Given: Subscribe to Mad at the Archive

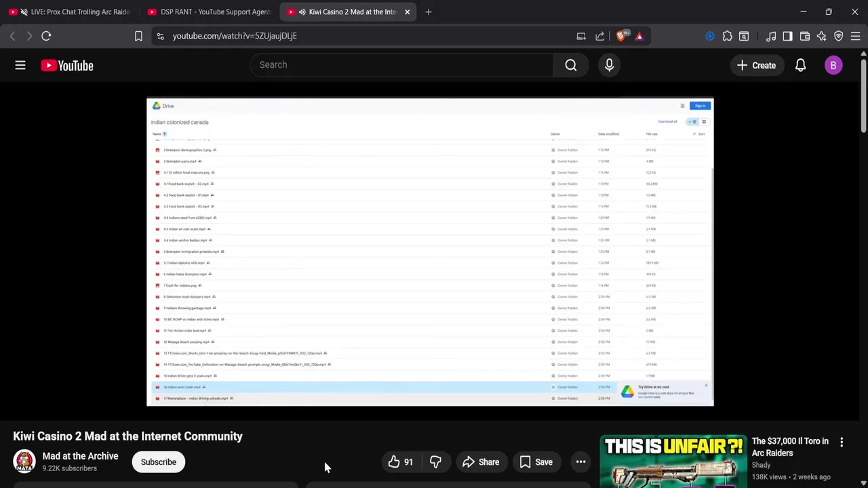Looking at the screenshot, I should (x=159, y=462).
